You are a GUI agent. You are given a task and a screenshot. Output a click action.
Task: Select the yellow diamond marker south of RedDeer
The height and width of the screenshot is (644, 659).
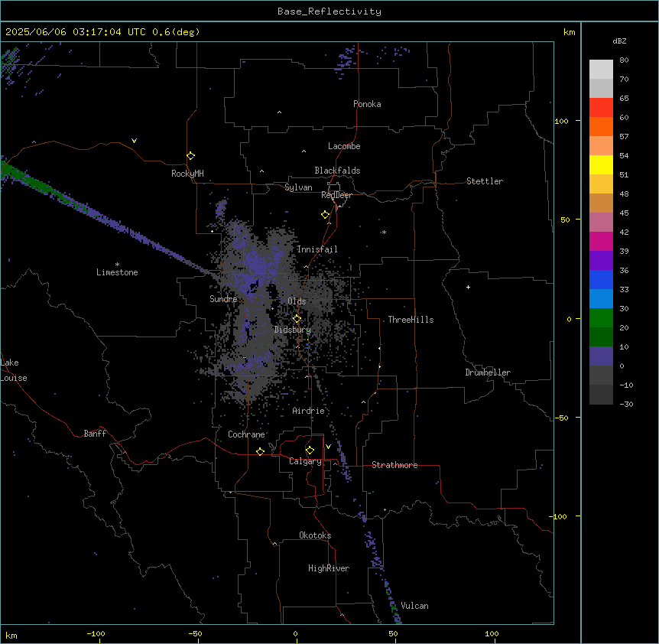[325, 215]
